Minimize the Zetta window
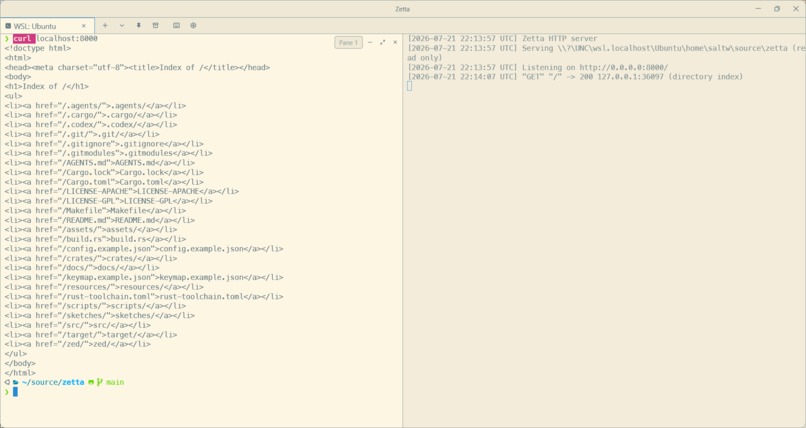This screenshot has height=428, width=806. tap(758, 9)
